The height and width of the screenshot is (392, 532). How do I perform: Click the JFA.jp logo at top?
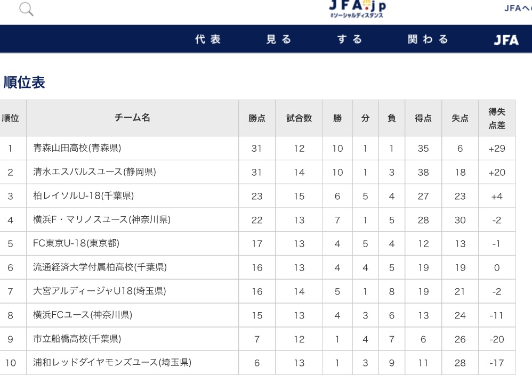click(x=357, y=8)
